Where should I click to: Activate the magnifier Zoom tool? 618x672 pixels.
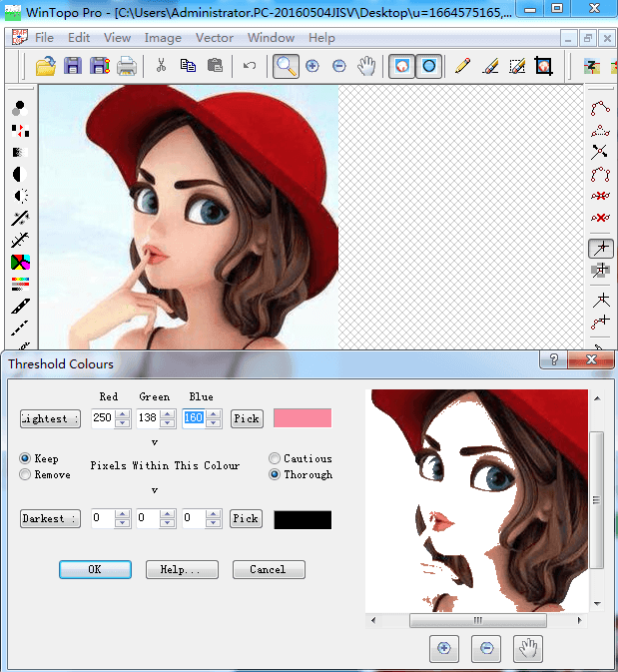tap(286, 67)
